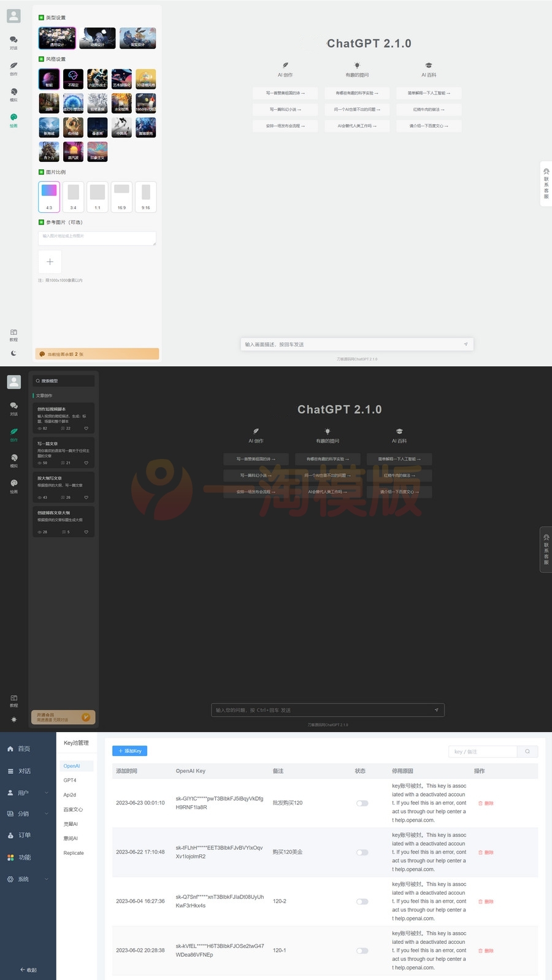The image size is (552, 980).
Task: Choose 动漫设计 type thumbnail
Action: pos(98,38)
